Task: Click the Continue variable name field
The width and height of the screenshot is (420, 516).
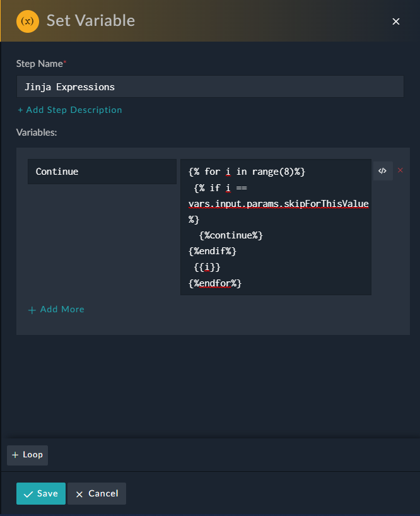Action: [x=102, y=172]
